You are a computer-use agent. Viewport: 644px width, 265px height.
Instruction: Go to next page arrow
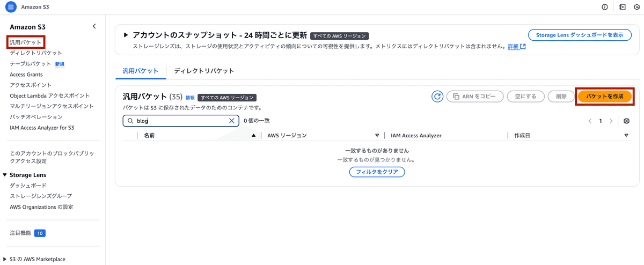point(611,121)
